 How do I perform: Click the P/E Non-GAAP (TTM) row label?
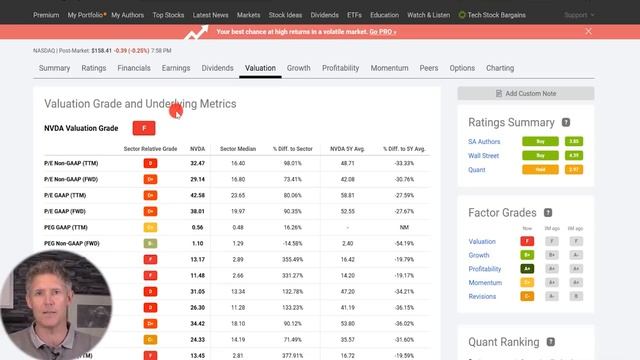(x=71, y=163)
